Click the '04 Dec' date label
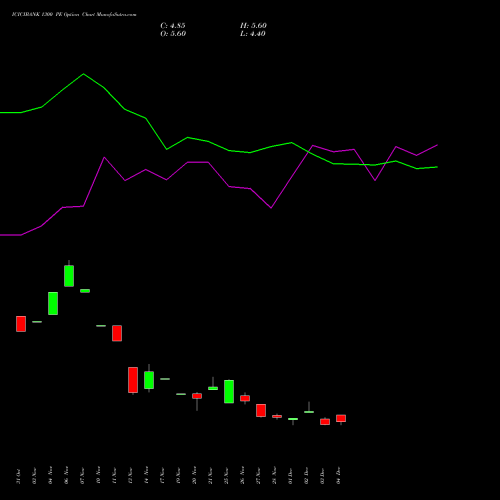The width and height of the screenshot is (500, 500). (338, 476)
